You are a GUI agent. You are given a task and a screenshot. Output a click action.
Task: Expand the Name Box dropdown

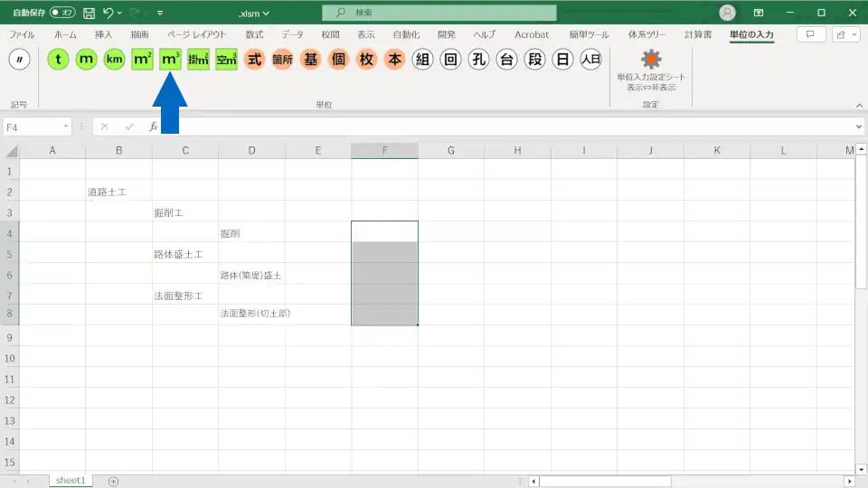66,127
